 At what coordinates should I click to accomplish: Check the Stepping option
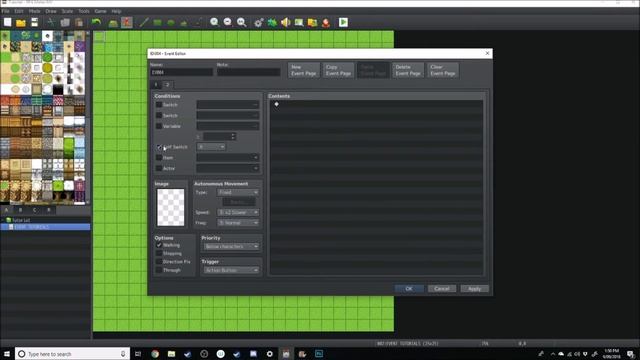point(159,253)
